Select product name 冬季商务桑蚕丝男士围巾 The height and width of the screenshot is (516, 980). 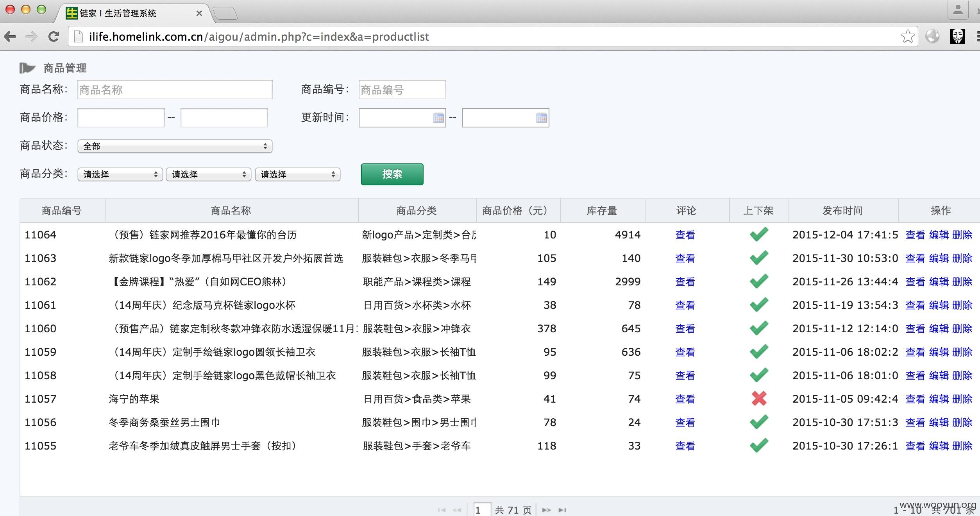tap(165, 422)
